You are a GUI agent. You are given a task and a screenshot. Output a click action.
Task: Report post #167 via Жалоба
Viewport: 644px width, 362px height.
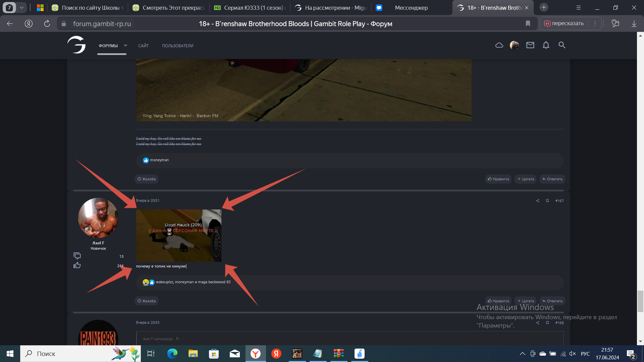click(x=147, y=301)
